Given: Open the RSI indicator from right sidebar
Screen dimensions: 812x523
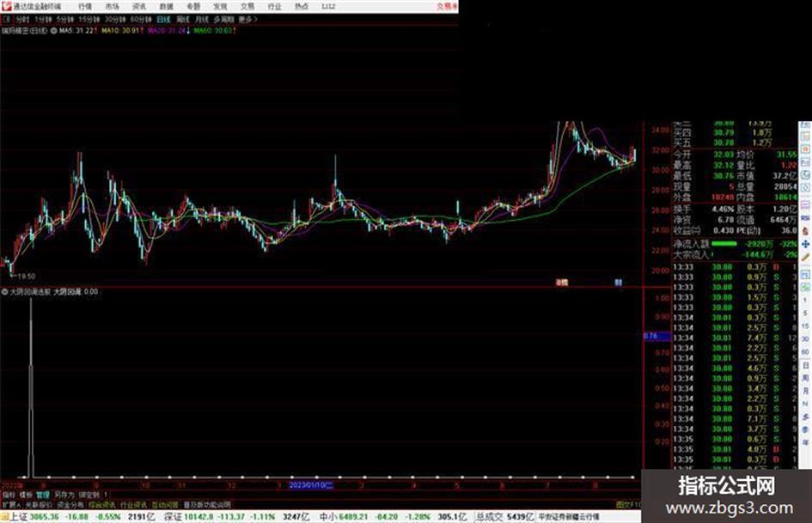Looking at the screenshot, I should (x=805, y=217).
